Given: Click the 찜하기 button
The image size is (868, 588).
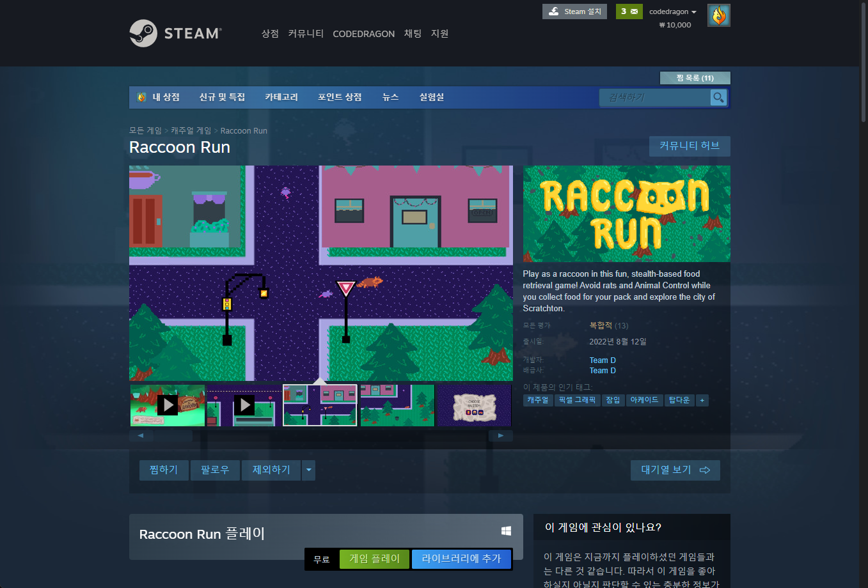Looking at the screenshot, I should (164, 470).
